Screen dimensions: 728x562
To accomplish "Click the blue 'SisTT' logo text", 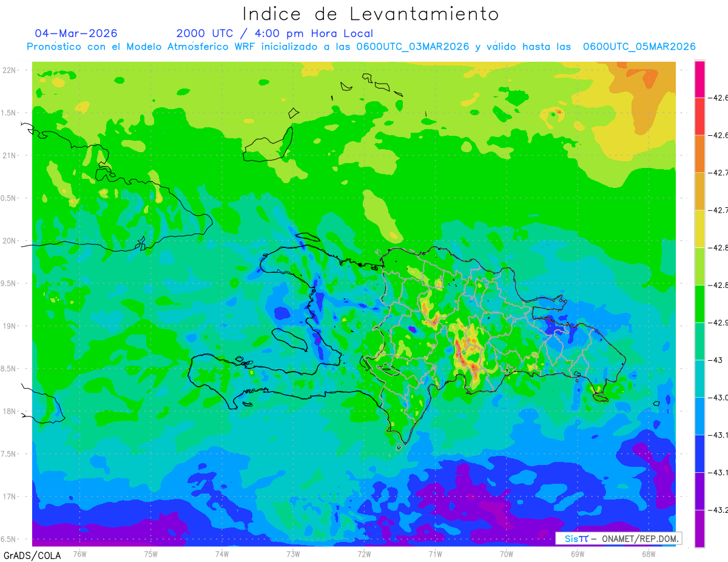I will click(576, 538).
